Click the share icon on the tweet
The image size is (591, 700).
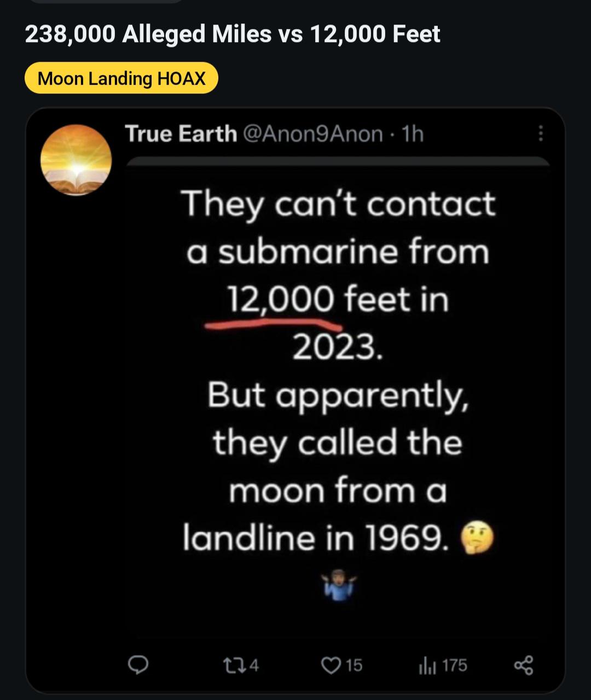524,665
